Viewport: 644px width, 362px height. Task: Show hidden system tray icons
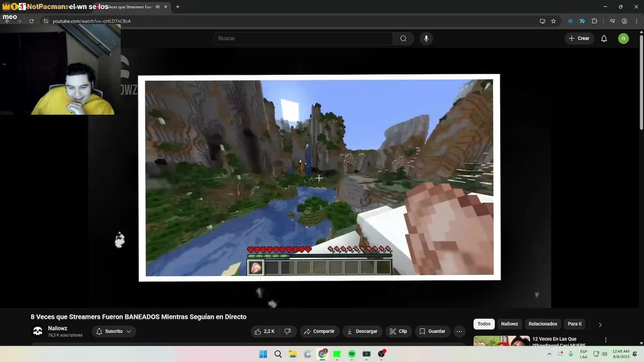pyautogui.click(x=549, y=354)
